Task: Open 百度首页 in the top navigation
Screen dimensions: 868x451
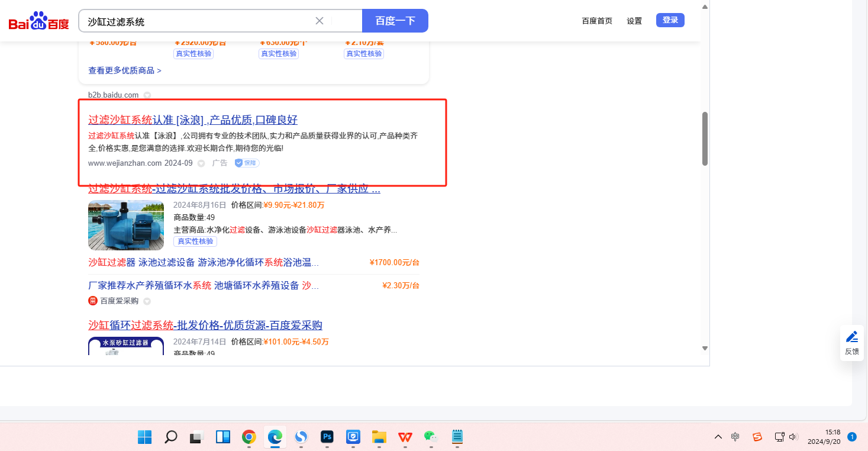Action: point(597,21)
